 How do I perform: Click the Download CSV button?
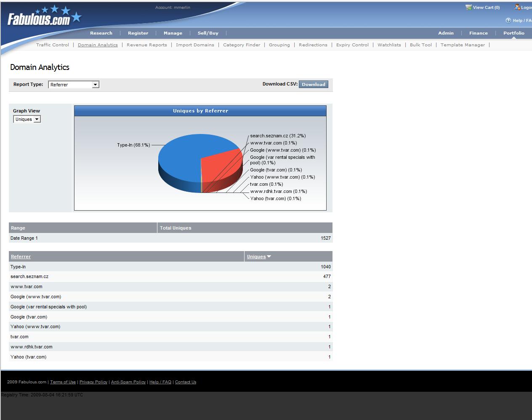314,84
